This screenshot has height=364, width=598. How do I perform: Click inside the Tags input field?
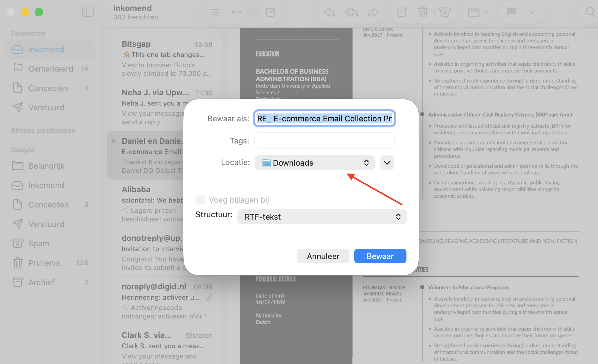pyautogui.click(x=324, y=140)
